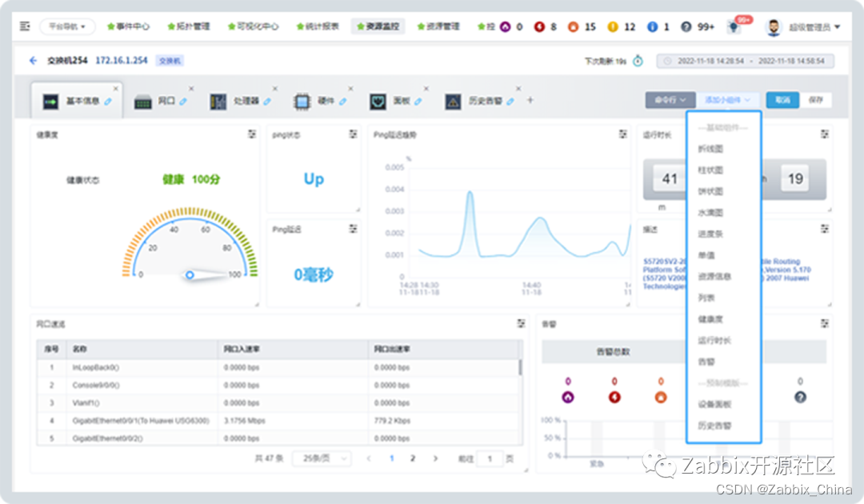Click the plus icon to add tab
This screenshot has width=864, height=504.
click(530, 100)
